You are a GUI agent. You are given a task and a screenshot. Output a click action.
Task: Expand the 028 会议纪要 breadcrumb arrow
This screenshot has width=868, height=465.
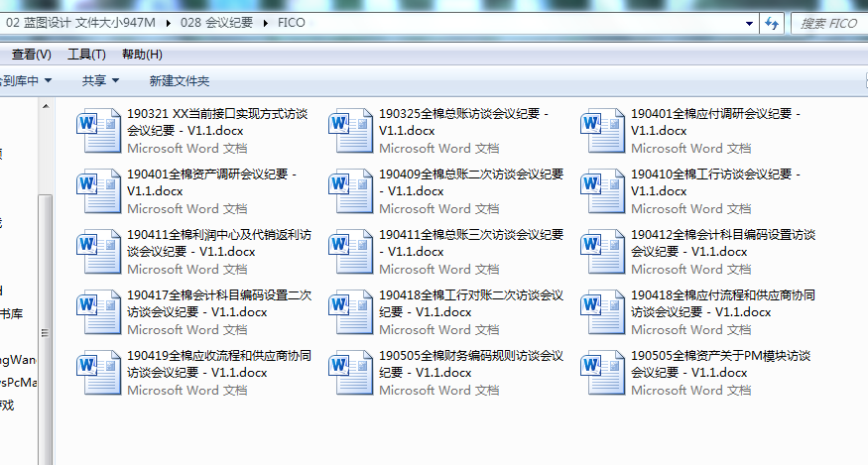[x=266, y=23]
